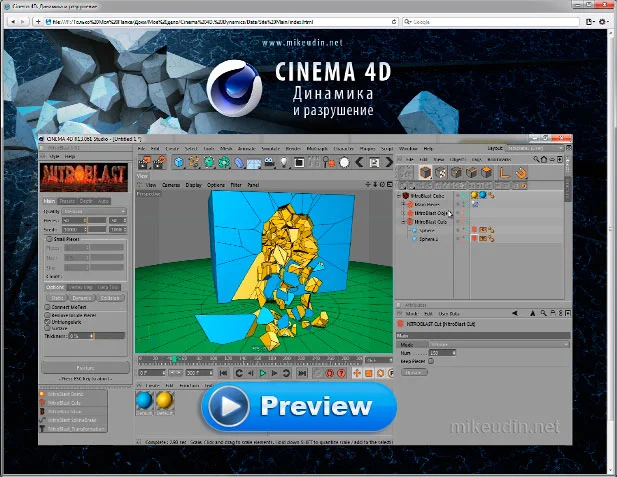This screenshot has height=477, width=617.
Task: Click the browser reload icon in address bar
Action: (x=394, y=22)
